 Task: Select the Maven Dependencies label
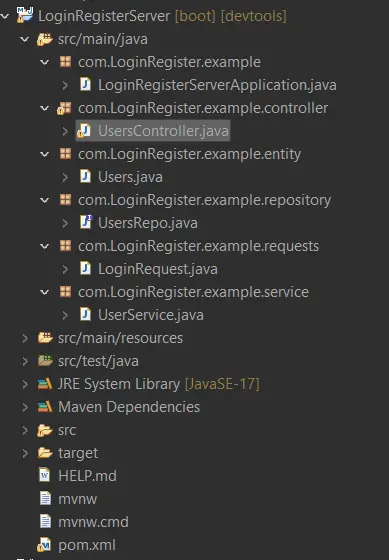coord(129,407)
